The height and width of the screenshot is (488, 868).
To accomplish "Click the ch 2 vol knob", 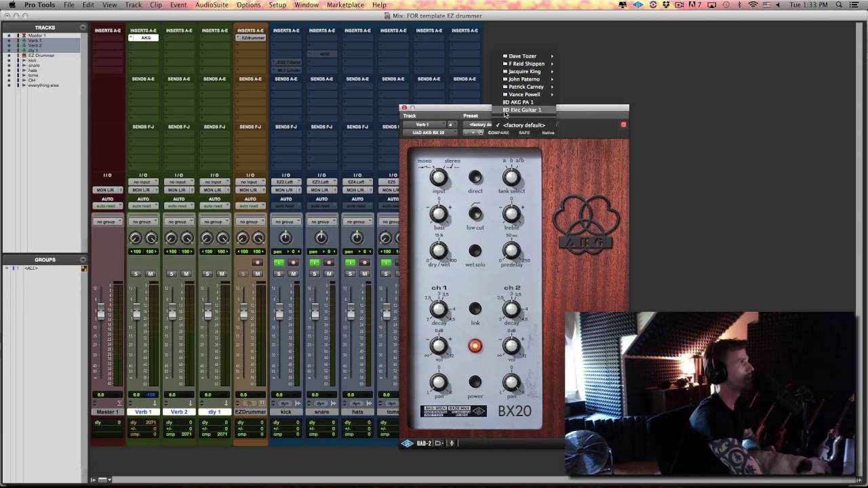I will pos(511,346).
